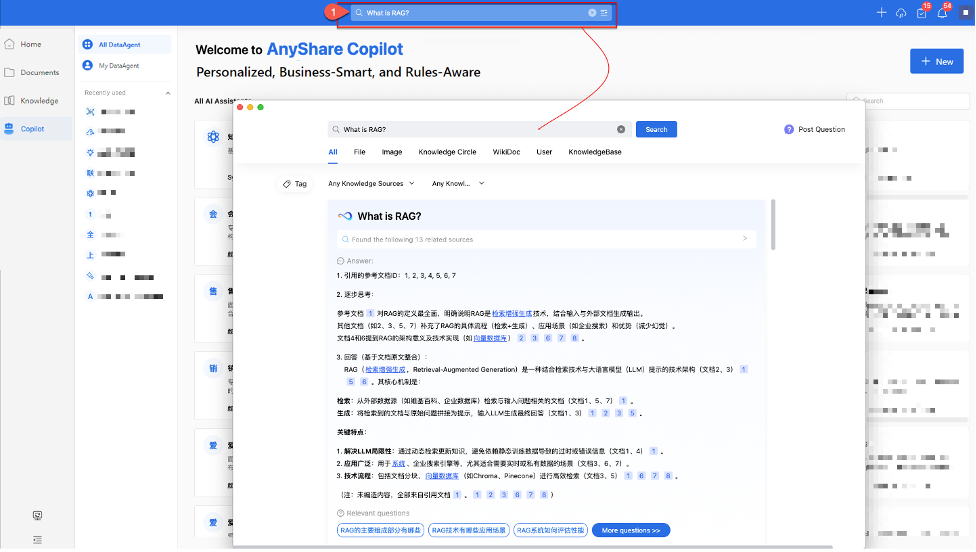Viewport: 976px width, 552px height.
Task: Clear the top search bar text
Action: (592, 13)
